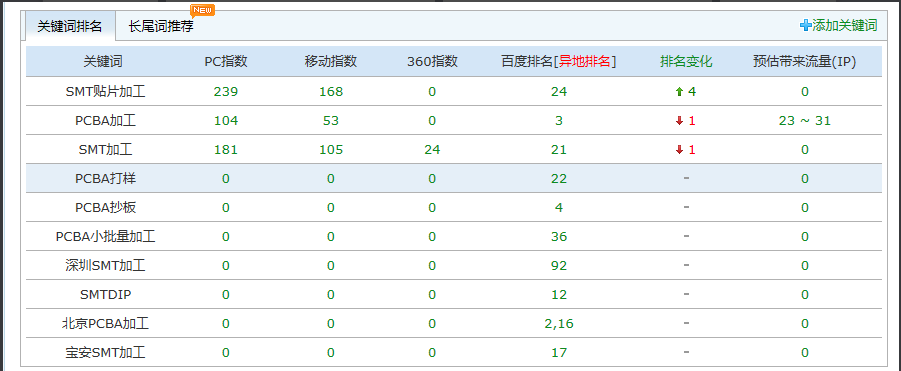Click the red down arrow in SMT加工 row
901x371 pixels.
tap(679, 150)
